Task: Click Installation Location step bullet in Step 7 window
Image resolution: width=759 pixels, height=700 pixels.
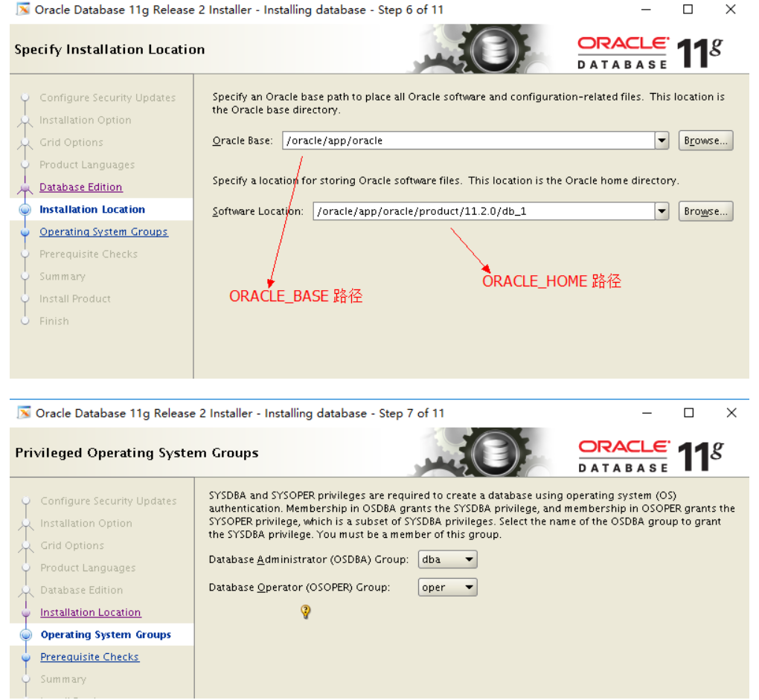Action: tap(26, 613)
